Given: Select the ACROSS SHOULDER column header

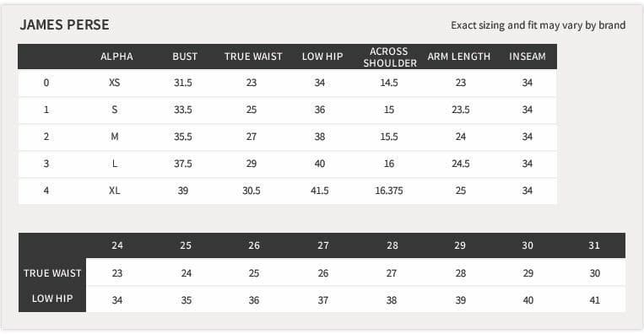Looking at the screenshot, I should point(390,57).
